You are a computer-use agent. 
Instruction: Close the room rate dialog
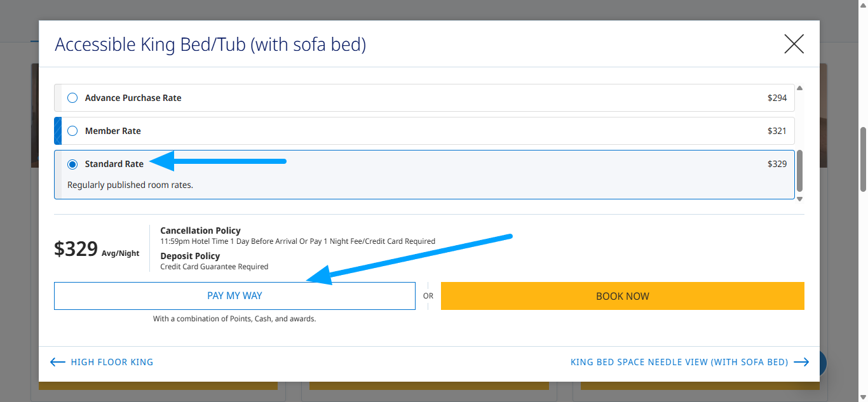tap(794, 44)
